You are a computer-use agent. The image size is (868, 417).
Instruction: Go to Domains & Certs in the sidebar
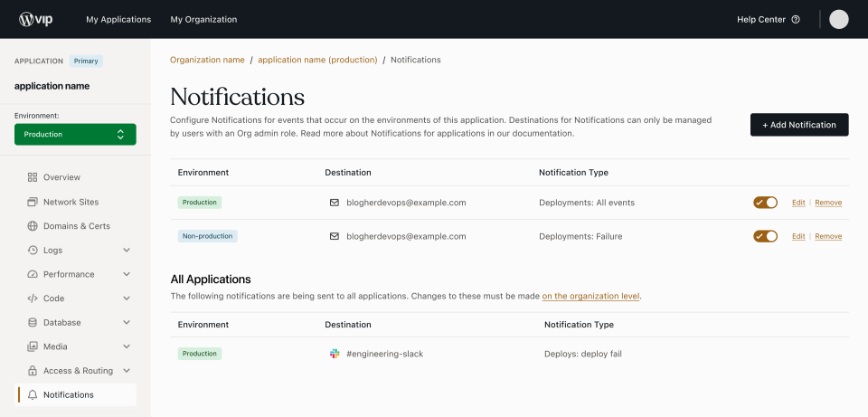coord(75,226)
